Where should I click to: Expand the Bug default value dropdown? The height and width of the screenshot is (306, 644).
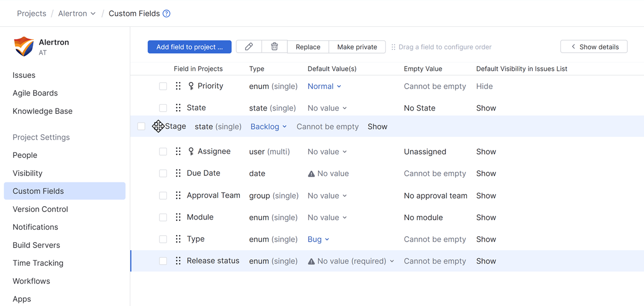pos(318,239)
